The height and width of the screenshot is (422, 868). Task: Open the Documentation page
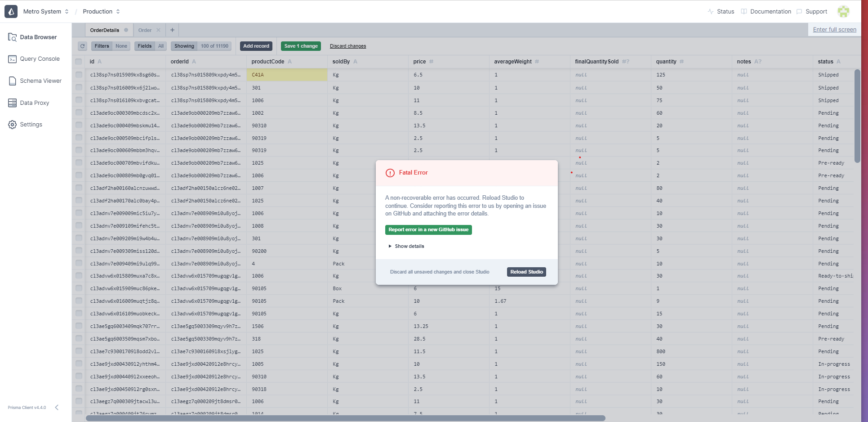tap(770, 11)
